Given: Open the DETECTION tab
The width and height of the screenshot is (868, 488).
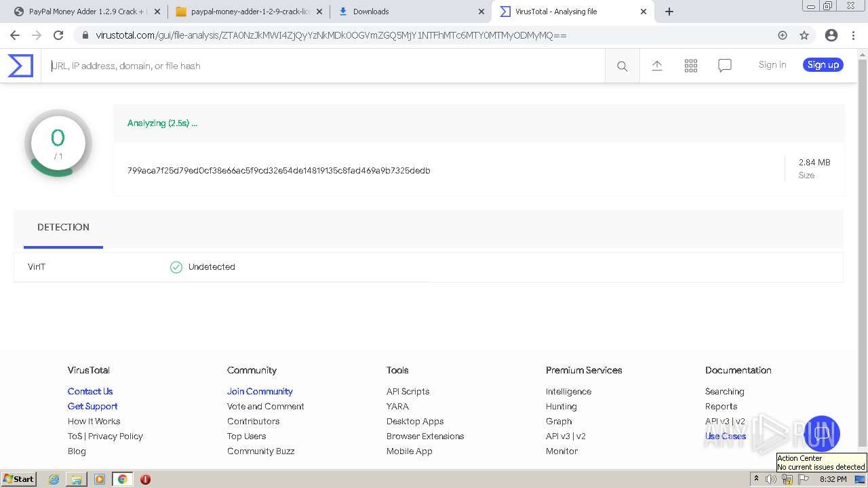Looking at the screenshot, I should (63, 228).
